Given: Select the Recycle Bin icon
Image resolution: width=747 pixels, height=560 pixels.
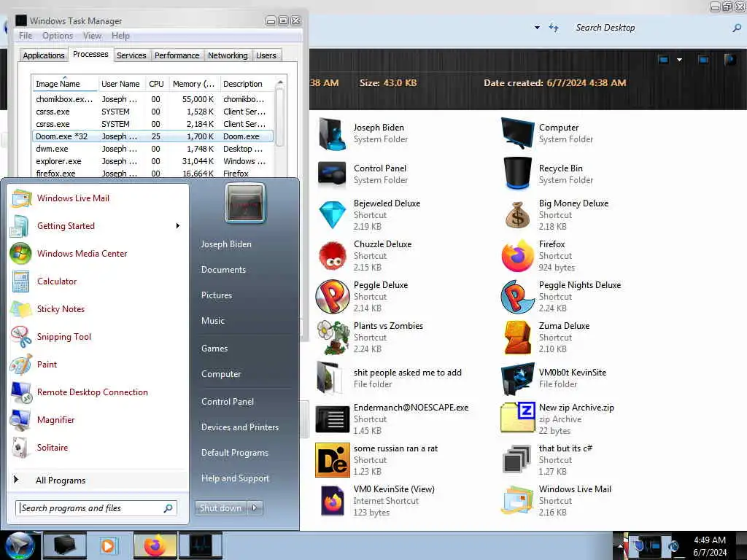Looking at the screenshot, I should [x=517, y=174].
